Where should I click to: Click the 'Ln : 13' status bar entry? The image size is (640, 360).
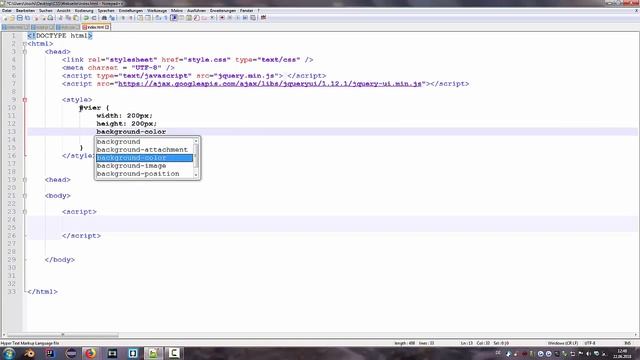coord(467,343)
